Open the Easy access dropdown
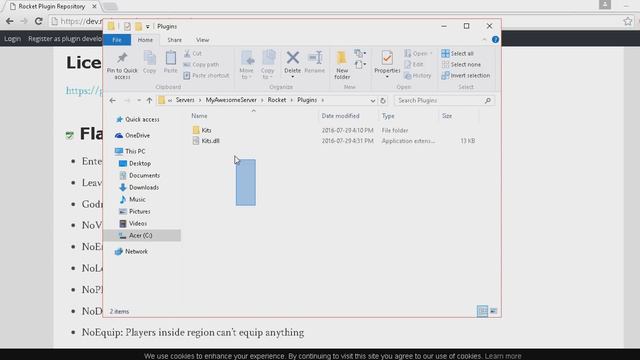The width and height of the screenshot is (640, 360). point(360,64)
